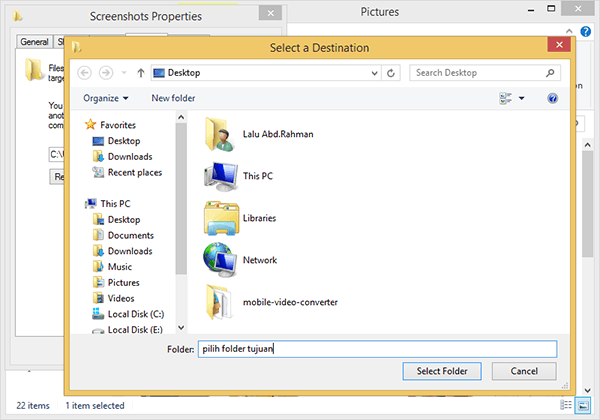Switch Pictures window to details view

(566, 405)
